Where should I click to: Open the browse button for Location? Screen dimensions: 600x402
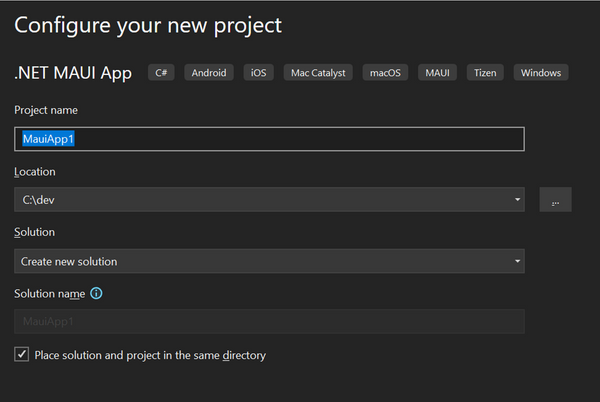(555, 200)
